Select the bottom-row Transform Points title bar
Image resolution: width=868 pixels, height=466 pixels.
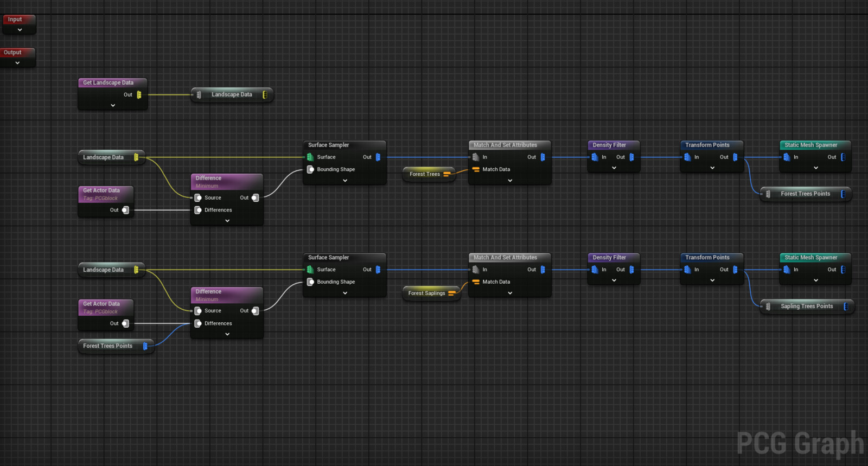pos(712,258)
